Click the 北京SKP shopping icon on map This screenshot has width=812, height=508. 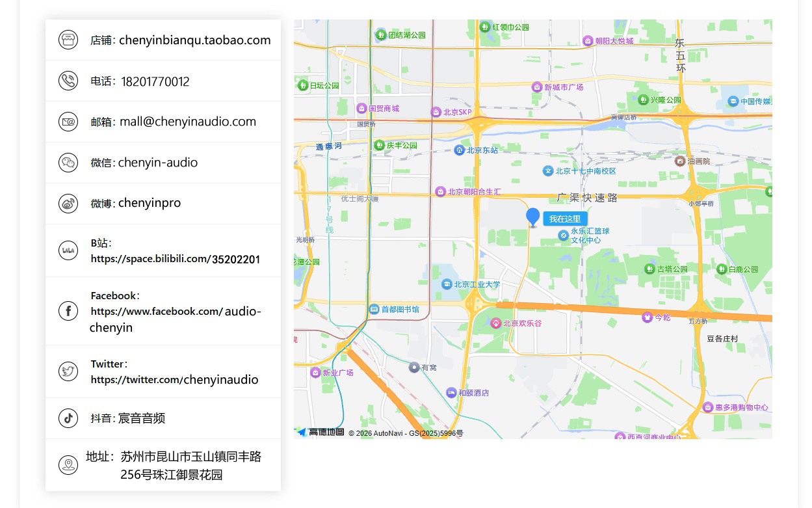tap(436, 113)
